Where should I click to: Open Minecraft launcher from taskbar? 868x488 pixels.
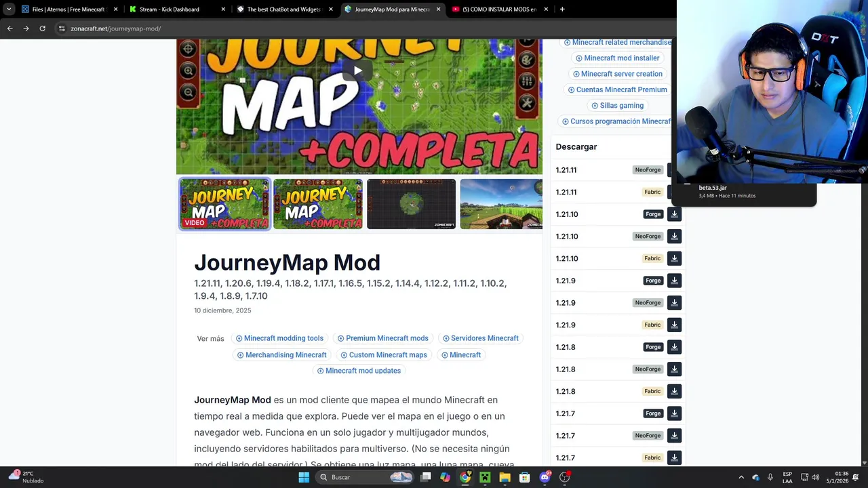point(485,477)
